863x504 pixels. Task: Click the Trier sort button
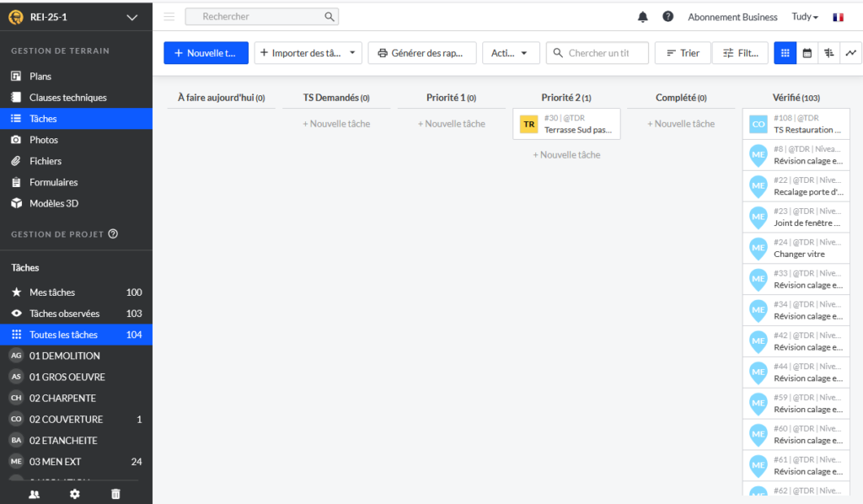[683, 53]
